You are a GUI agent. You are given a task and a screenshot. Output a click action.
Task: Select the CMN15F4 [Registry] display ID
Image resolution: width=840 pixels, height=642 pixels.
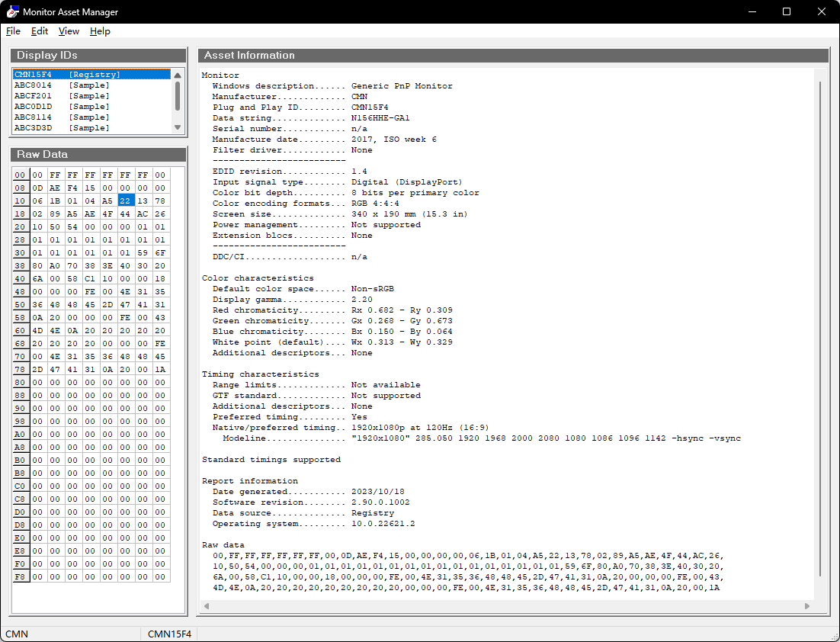click(91, 75)
